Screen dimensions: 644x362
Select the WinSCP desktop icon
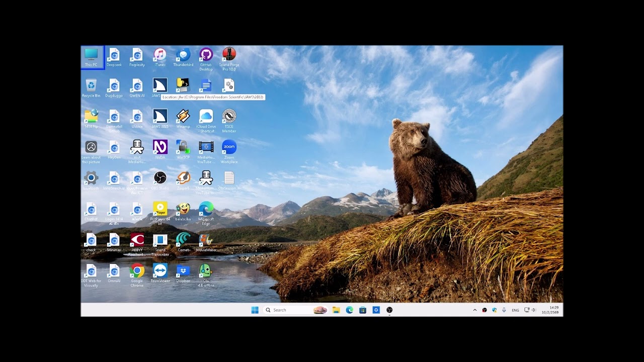[183, 150]
